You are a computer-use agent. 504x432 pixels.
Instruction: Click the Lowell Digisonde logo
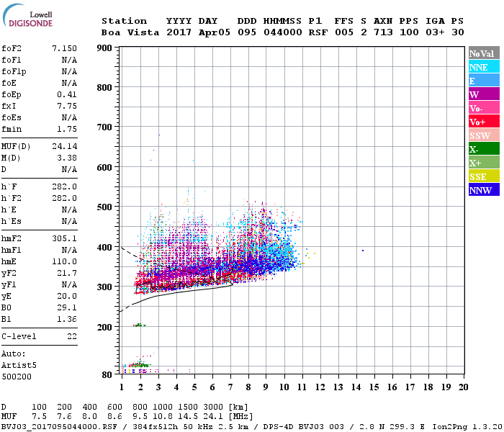pyautogui.click(x=27, y=16)
